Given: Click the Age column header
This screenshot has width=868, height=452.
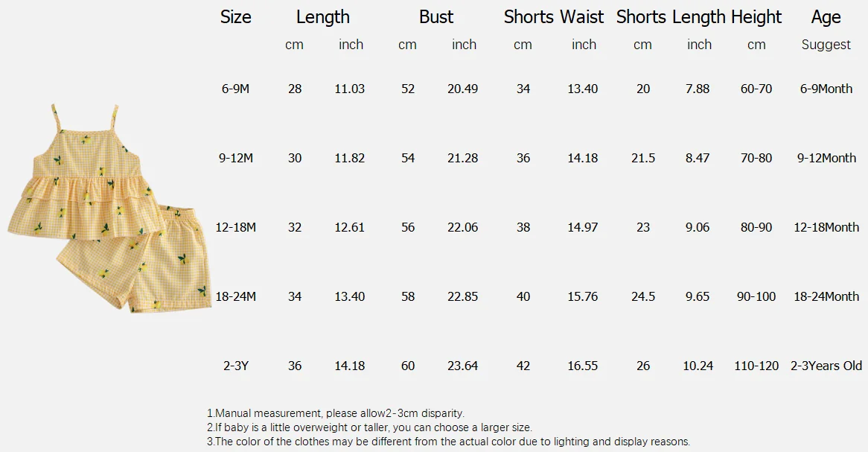Looking at the screenshot, I should [x=826, y=17].
